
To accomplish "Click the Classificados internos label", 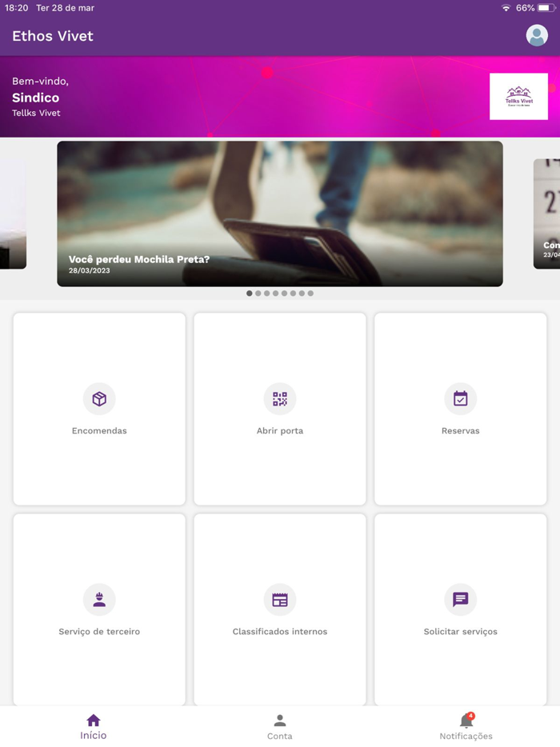I will [280, 632].
